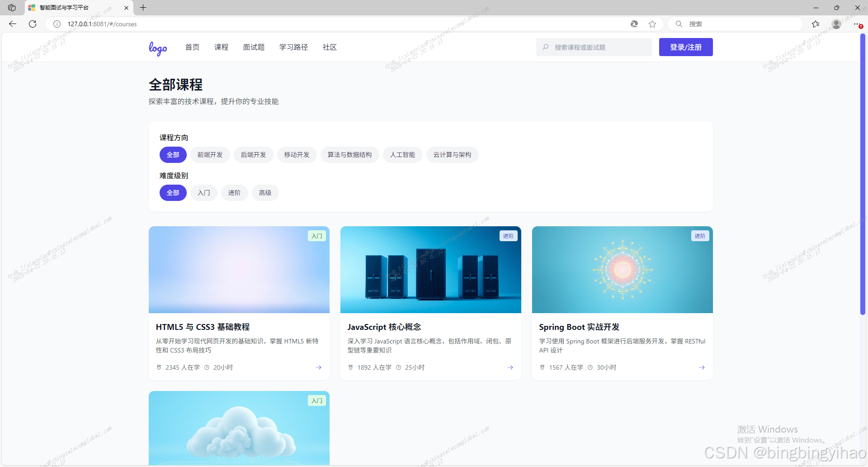Click the arrow icon on JavaScript course card
Image resolution: width=868 pixels, height=467 pixels.
point(510,367)
